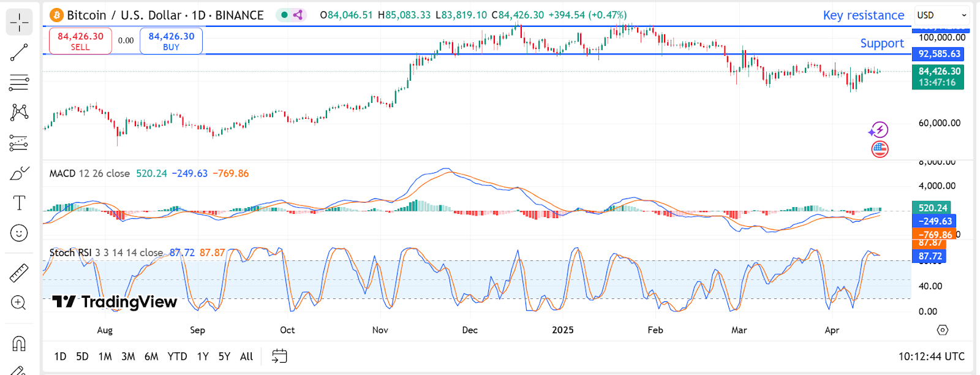Switch to the 1D time range
Screen dimensions: 980x375
point(60,357)
